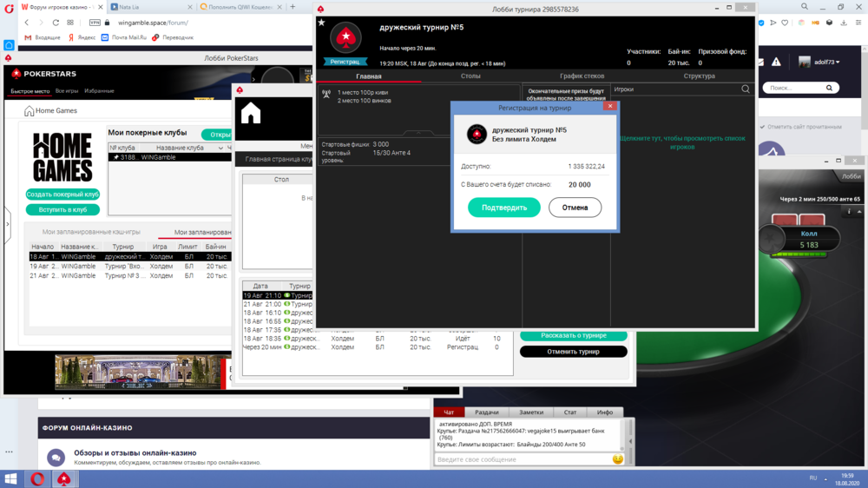Screen dimensions: 868x488
Task: Click the Отменить турнир button
Action: (x=573, y=352)
